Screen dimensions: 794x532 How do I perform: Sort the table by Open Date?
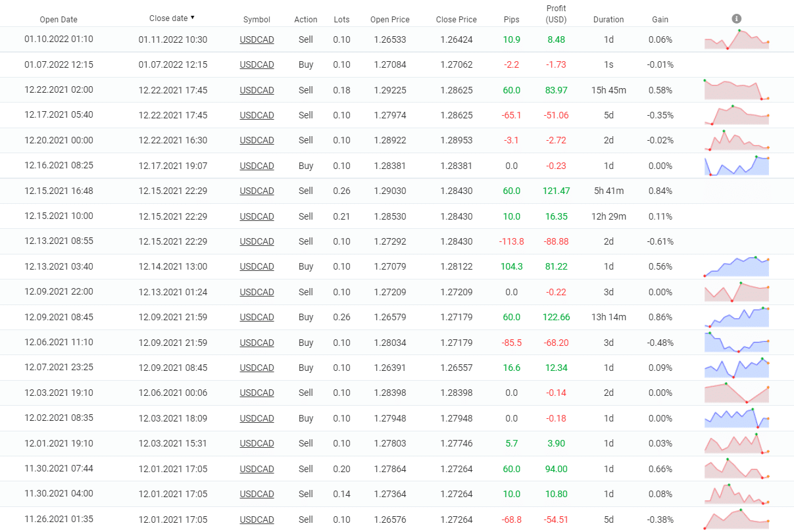(x=59, y=19)
